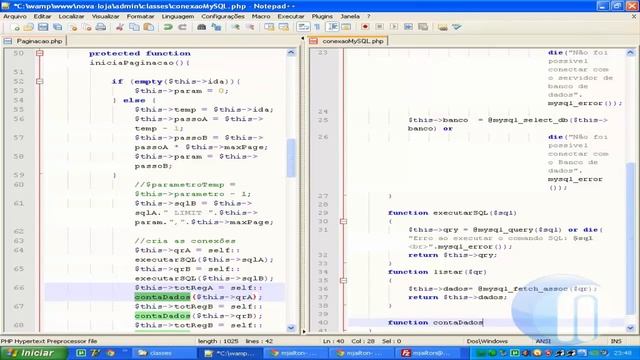Toggle the Word Wrap toolbar button
The width and height of the screenshot is (640, 360).
[x=303, y=27]
